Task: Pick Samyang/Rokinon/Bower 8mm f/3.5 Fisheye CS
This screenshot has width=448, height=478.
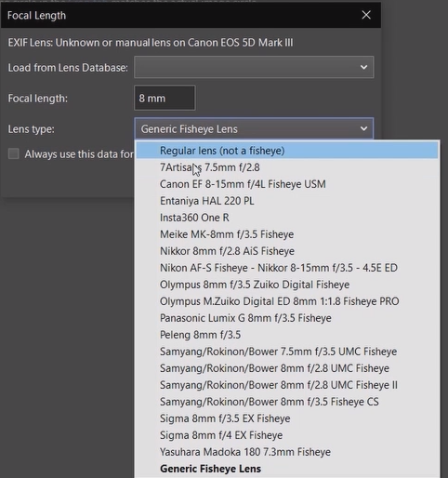Action: click(287, 402)
